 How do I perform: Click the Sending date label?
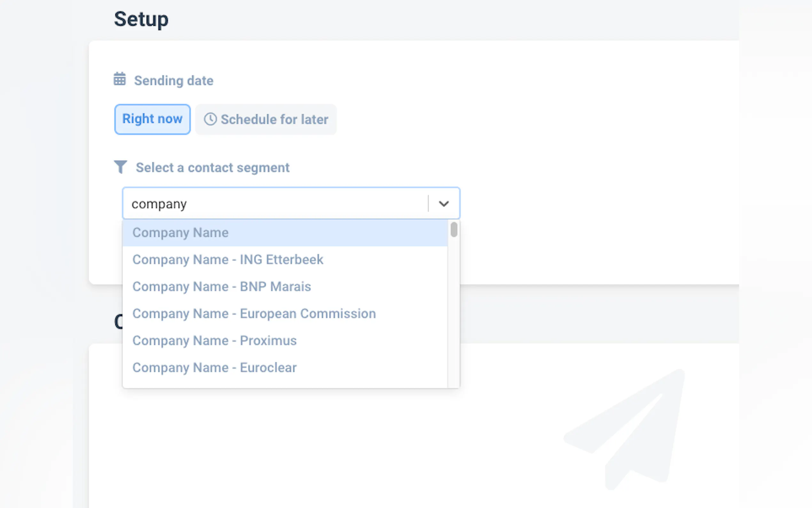pyautogui.click(x=174, y=81)
